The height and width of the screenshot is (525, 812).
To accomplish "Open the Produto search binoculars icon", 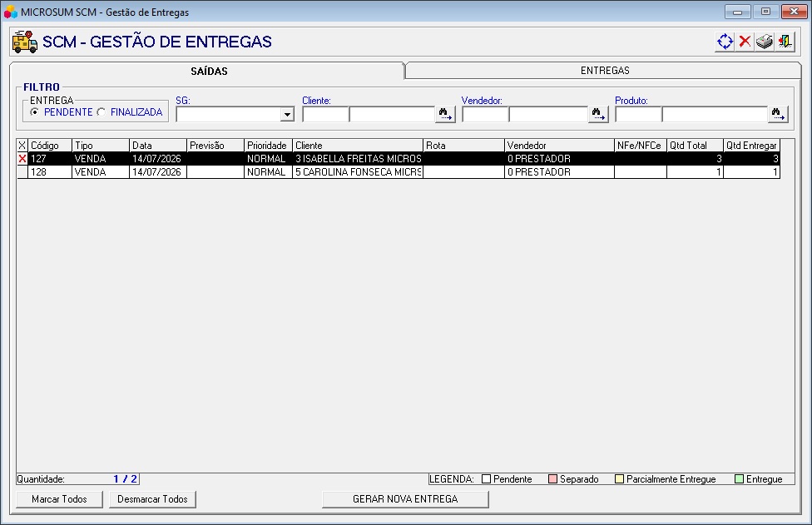I will 778,114.
